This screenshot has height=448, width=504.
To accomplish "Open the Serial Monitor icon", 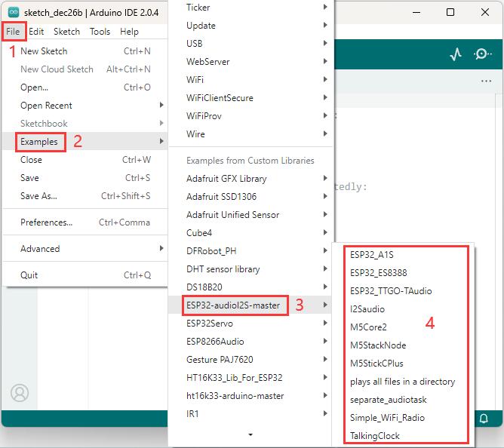I will pos(482,54).
